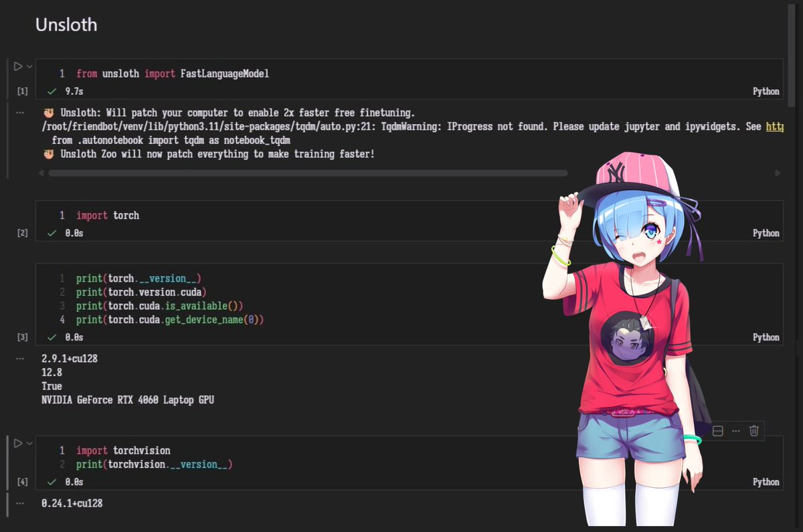
Task: Click the Unsloth markdown heading
Action: (66, 25)
